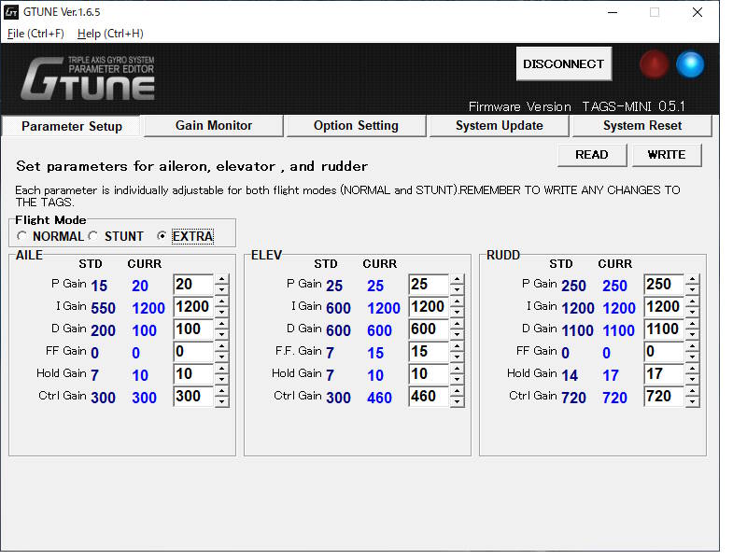Viewport: 747px width, 560px height.
Task: Open the System Reset tab
Action: pos(642,126)
